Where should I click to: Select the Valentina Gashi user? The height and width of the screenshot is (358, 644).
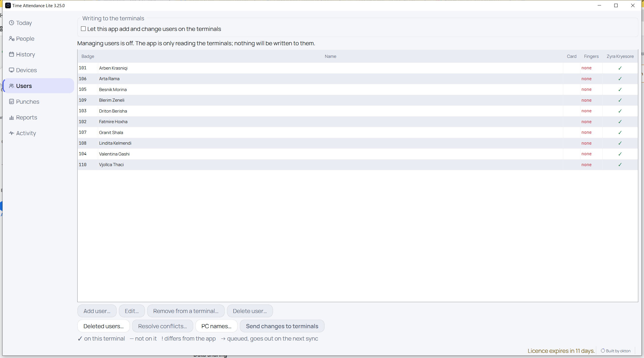(357, 154)
